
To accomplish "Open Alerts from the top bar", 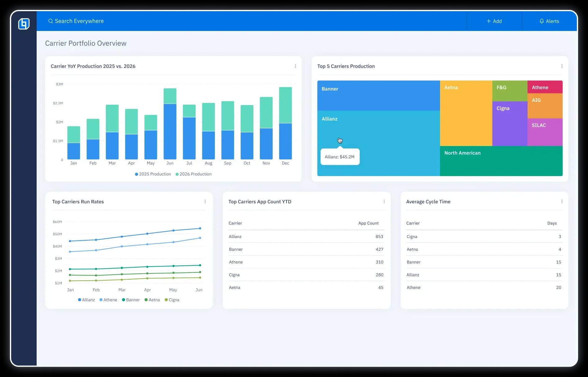I will pos(549,21).
